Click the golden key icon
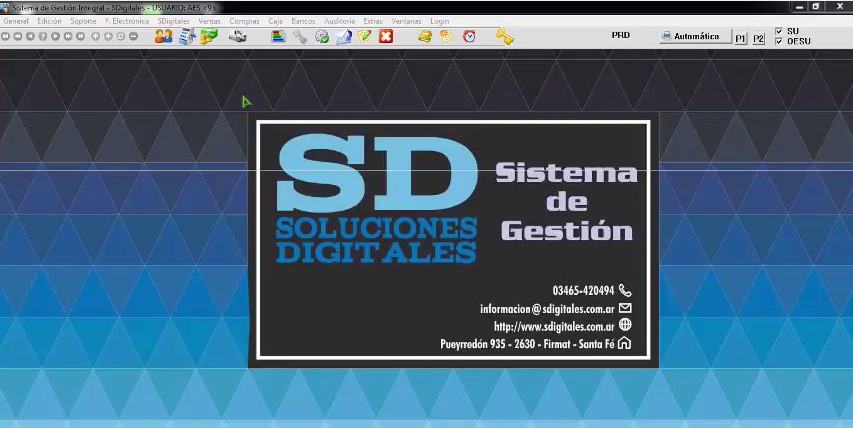 (x=504, y=36)
